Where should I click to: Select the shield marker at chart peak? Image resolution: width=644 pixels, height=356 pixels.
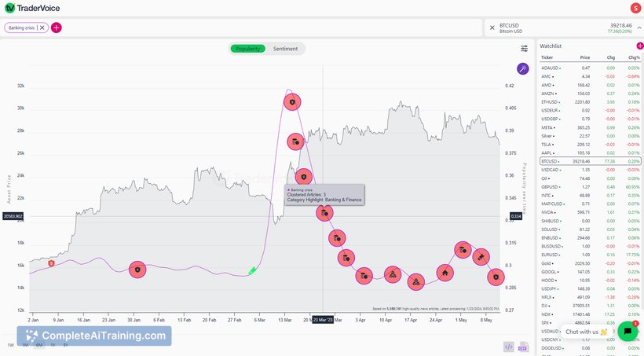click(292, 101)
